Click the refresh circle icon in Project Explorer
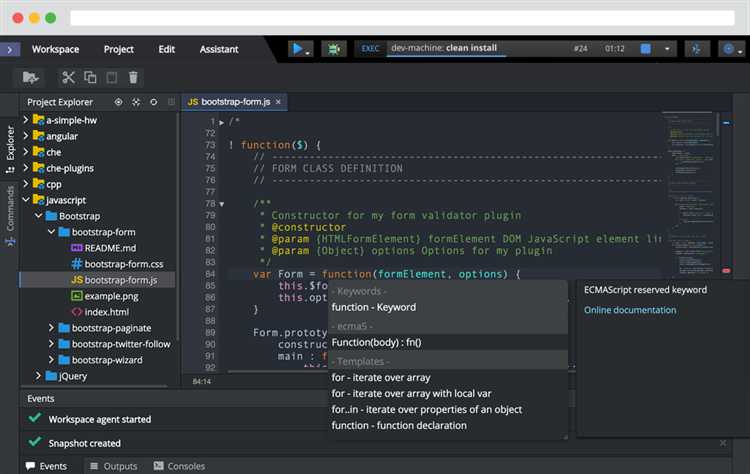Image resolution: width=750 pixels, height=474 pixels. tap(154, 102)
